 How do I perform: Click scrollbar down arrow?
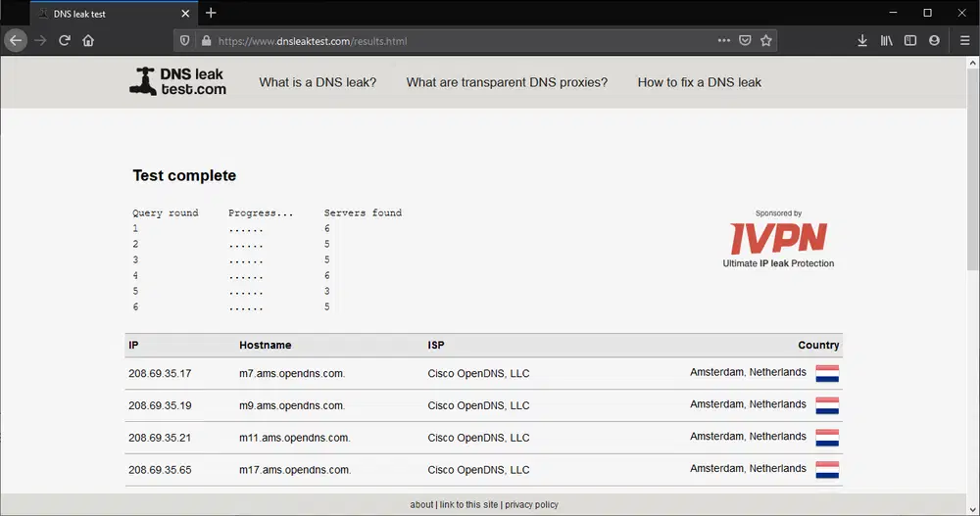(x=973, y=509)
